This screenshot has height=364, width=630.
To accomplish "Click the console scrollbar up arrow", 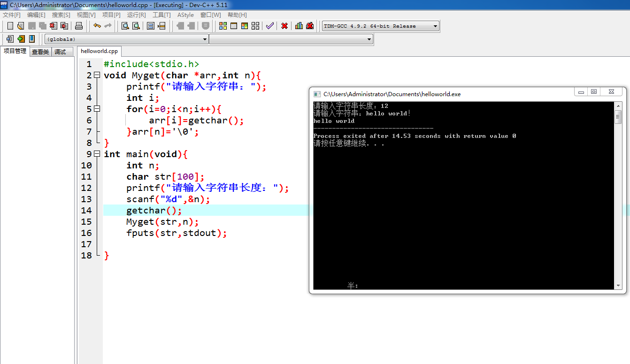I will click(618, 106).
